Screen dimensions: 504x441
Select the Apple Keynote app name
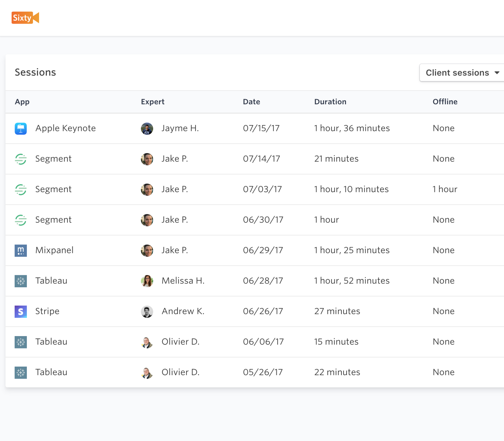point(66,128)
